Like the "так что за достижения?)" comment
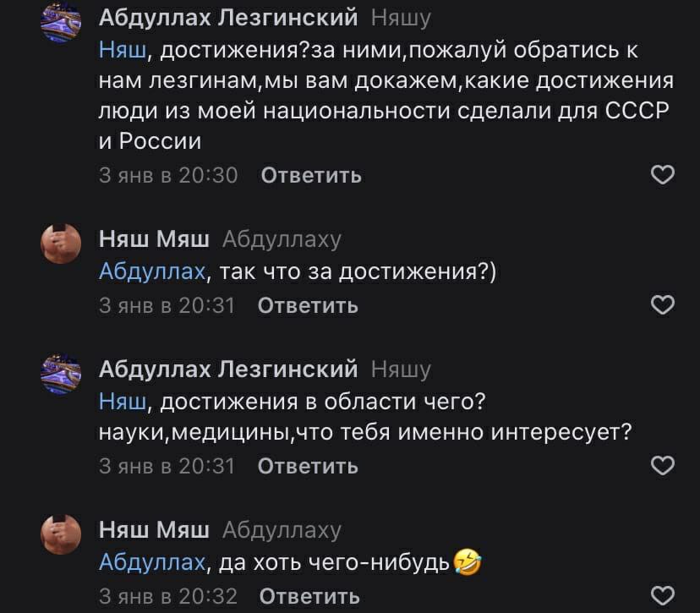The height and width of the screenshot is (613, 700). (664, 304)
